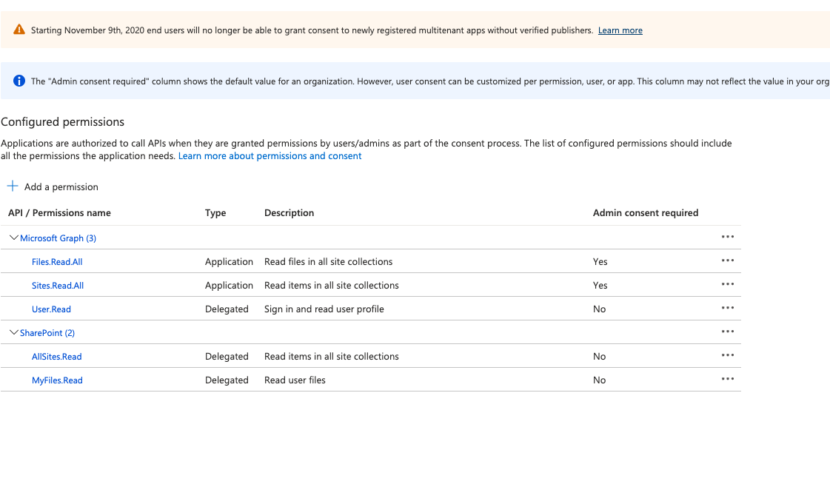This screenshot has height=504, width=830.
Task: Expand options from a permission row ellipsis
Action: coord(728,261)
